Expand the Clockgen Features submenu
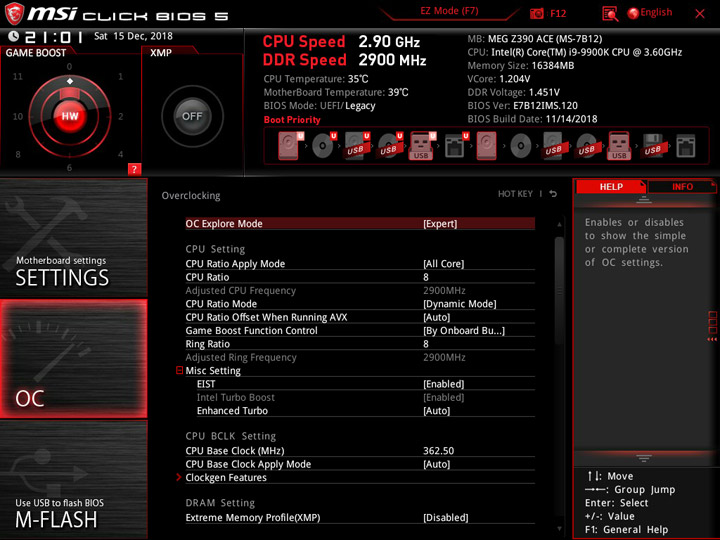720x540 pixels. click(225, 478)
